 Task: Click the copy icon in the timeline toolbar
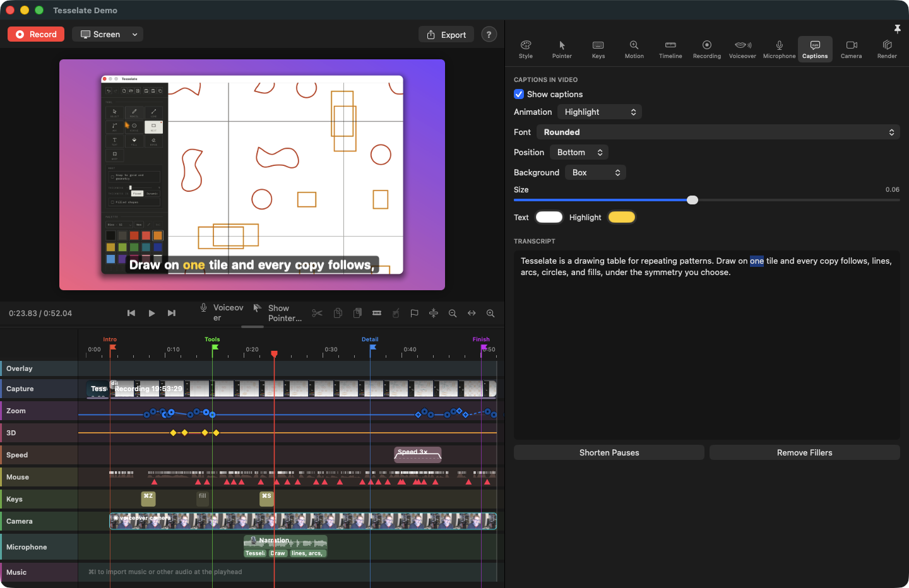pos(338,313)
